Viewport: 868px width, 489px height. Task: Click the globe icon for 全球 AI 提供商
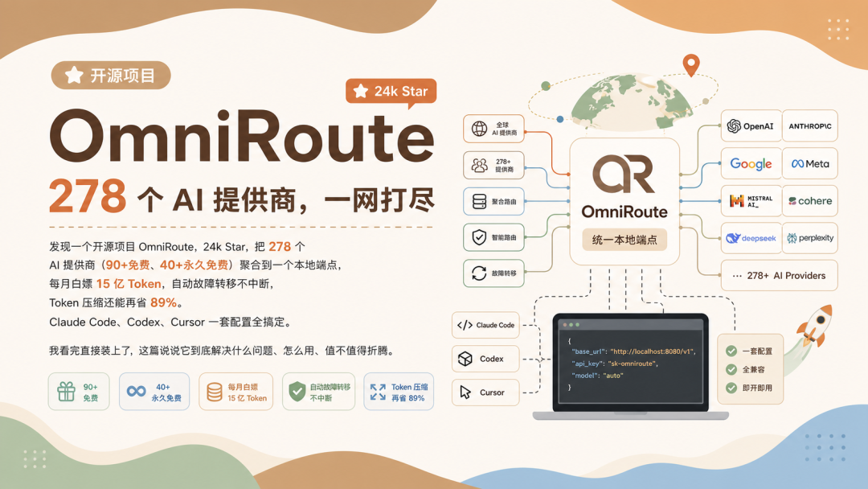pyautogui.click(x=479, y=129)
